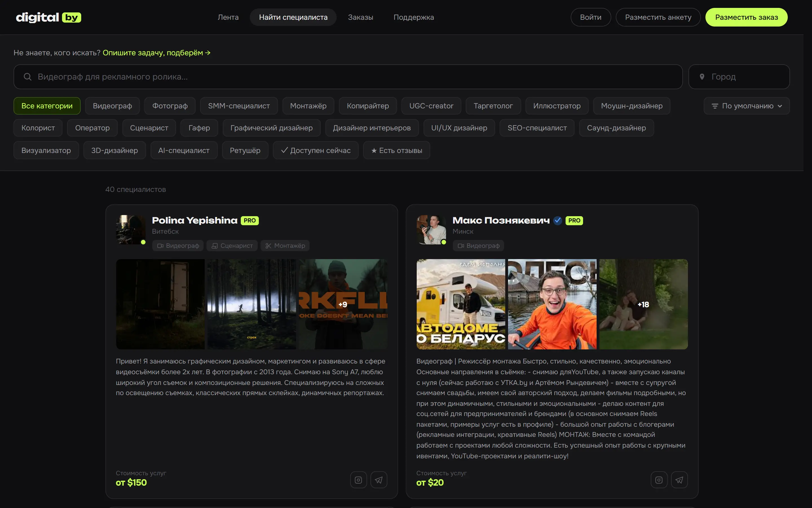Open Instagram icon on Макс Познякевич card

point(659,480)
